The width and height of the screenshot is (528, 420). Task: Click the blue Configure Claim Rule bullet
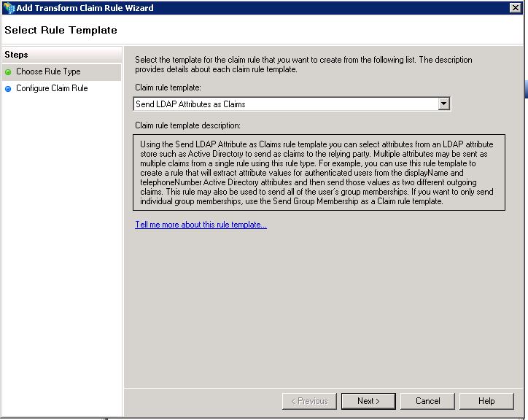click(9, 89)
